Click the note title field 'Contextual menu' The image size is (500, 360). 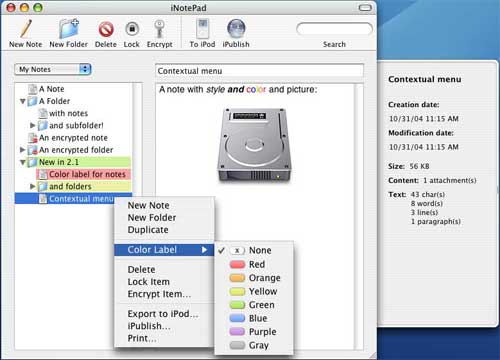pos(259,71)
